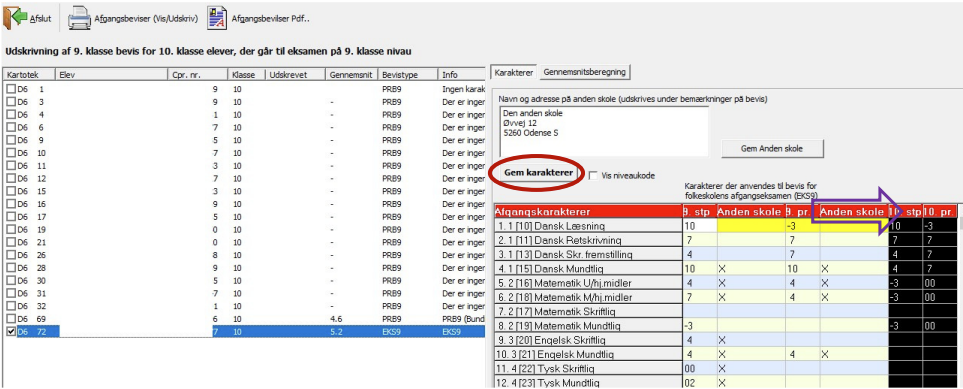Select row D6 32 in the student list

(x=244, y=305)
